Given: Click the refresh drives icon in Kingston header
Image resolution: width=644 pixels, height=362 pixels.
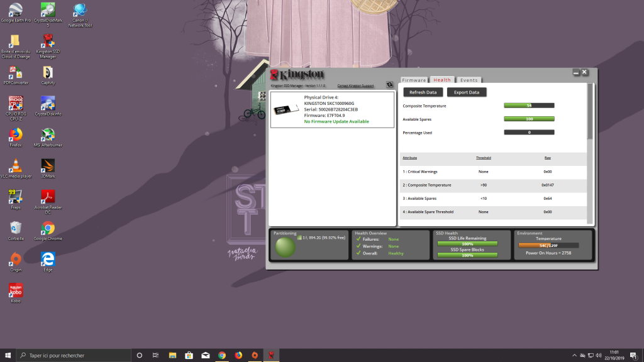Looking at the screenshot, I should pos(389,85).
